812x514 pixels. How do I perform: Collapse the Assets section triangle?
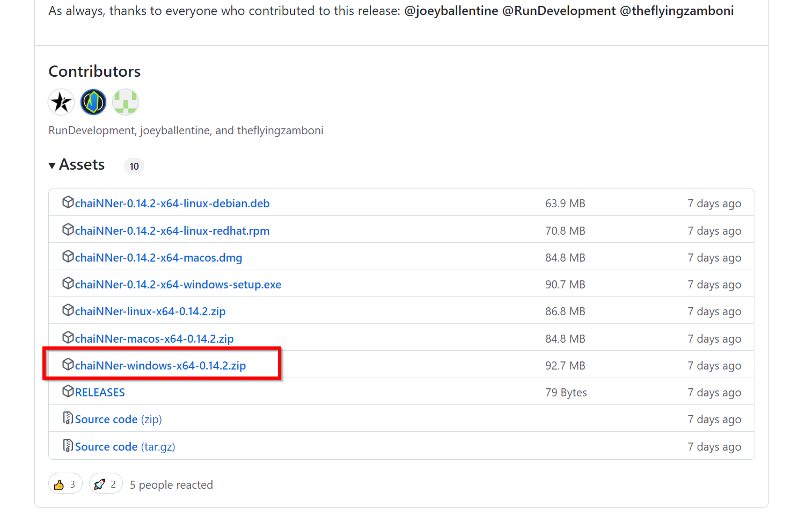click(52, 165)
